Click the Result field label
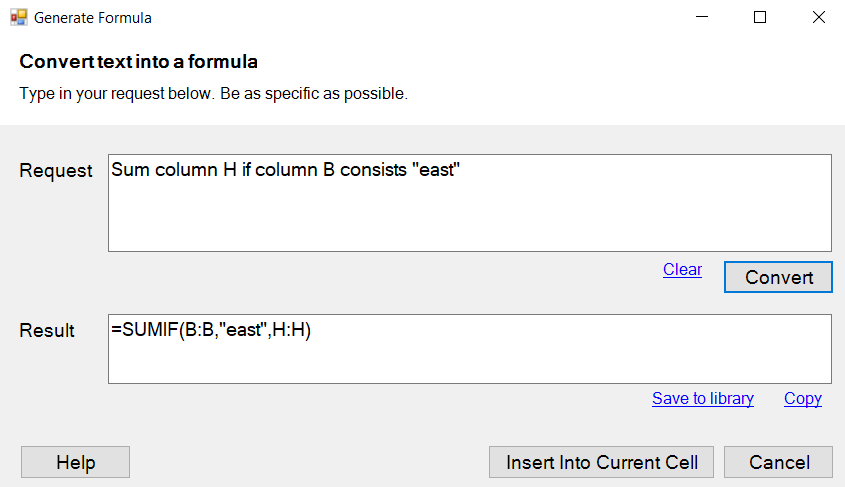 click(47, 330)
